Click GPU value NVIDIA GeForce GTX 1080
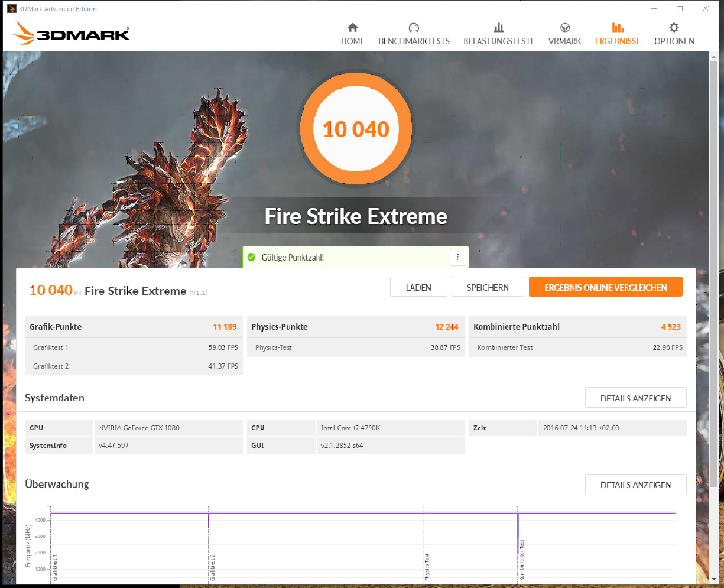Screen dimensions: 724x588 pos(139,428)
